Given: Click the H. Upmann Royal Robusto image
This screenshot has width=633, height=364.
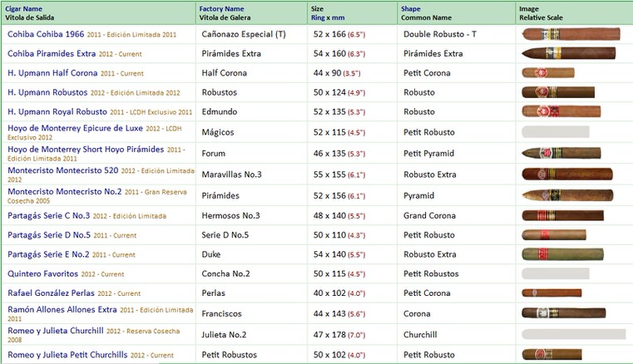Looking at the screenshot, I should coord(561,111).
